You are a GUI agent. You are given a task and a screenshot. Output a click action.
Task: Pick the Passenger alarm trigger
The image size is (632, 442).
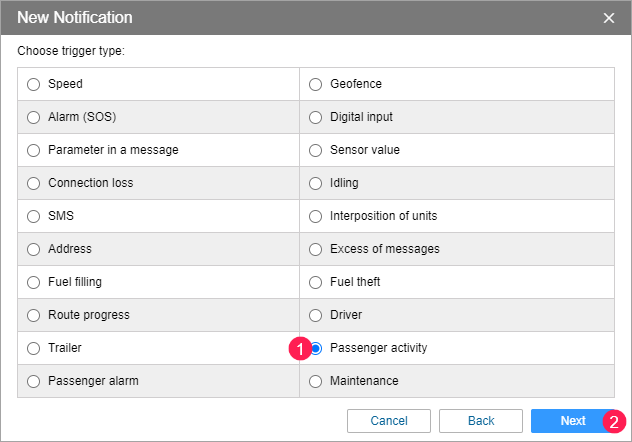34,381
